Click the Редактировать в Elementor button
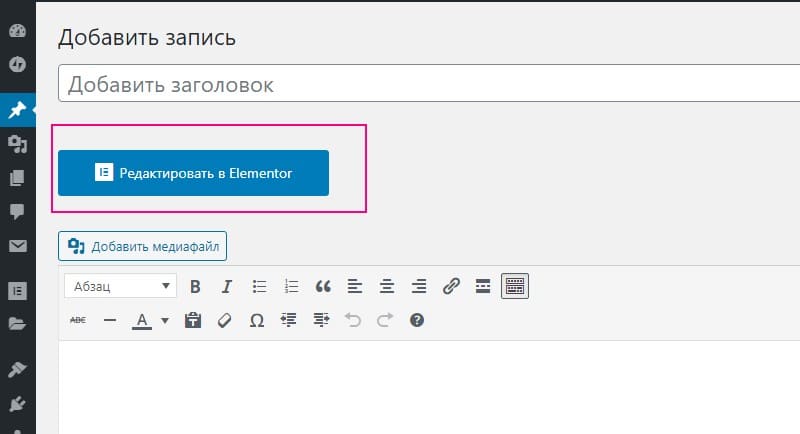The height and width of the screenshot is (434, 800). pos(193,173)
